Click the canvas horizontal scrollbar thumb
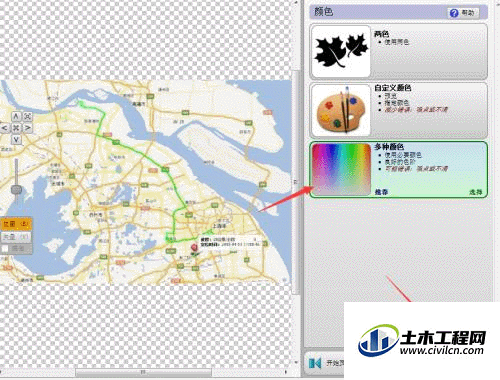Screen dimensions: 500x380 click(x=143, y=372)
